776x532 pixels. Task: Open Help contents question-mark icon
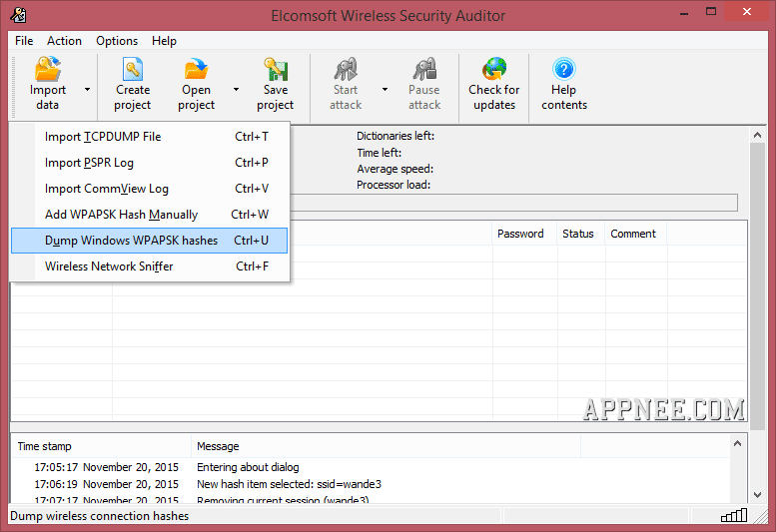563,69
